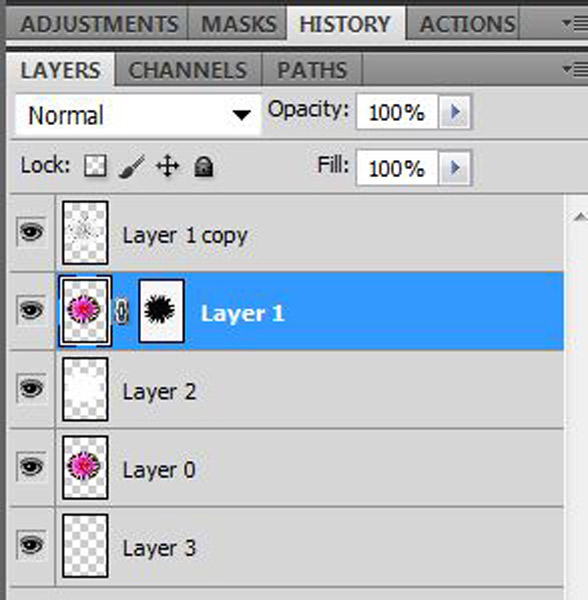Select the Layer 0 thumbnail

(85, 467)
